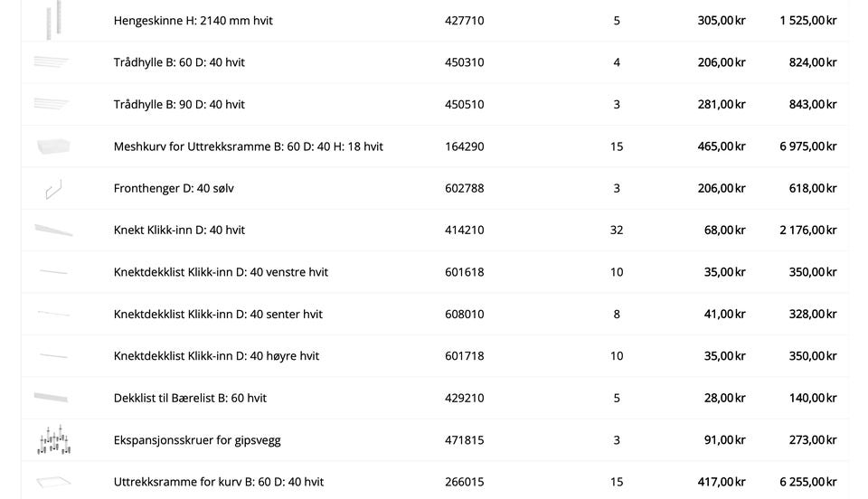Viewport: 868px width, 499px height.
Task: Click article number 602788
Action: pos(464,188)
